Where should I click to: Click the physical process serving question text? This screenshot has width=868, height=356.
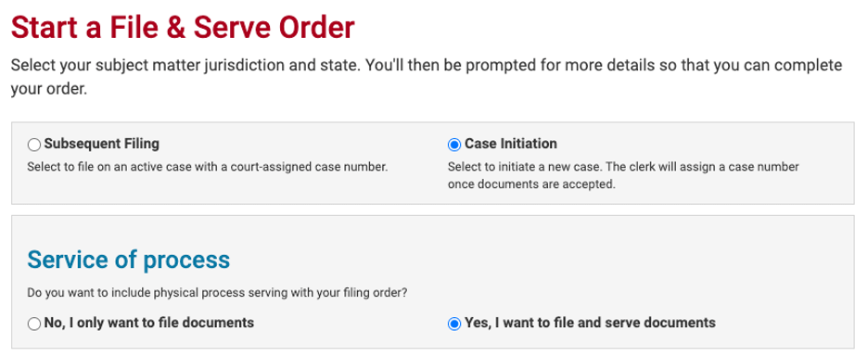tap(218, 293)
